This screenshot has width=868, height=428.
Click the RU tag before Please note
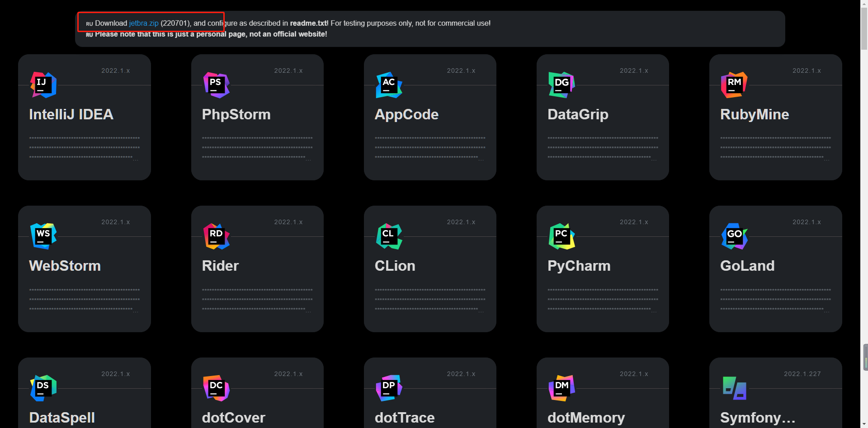pyautogui.click(x=90, y=35)
